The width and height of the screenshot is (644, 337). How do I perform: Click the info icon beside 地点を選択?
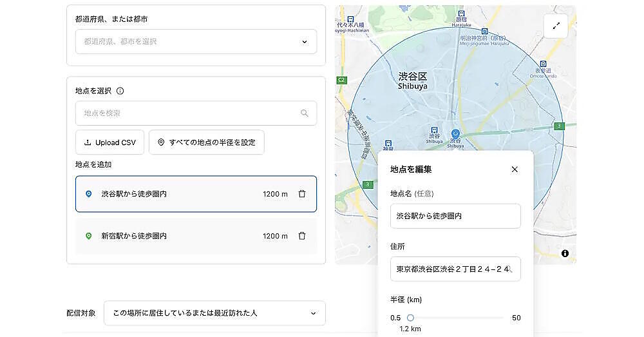click(x=120, y=91)
